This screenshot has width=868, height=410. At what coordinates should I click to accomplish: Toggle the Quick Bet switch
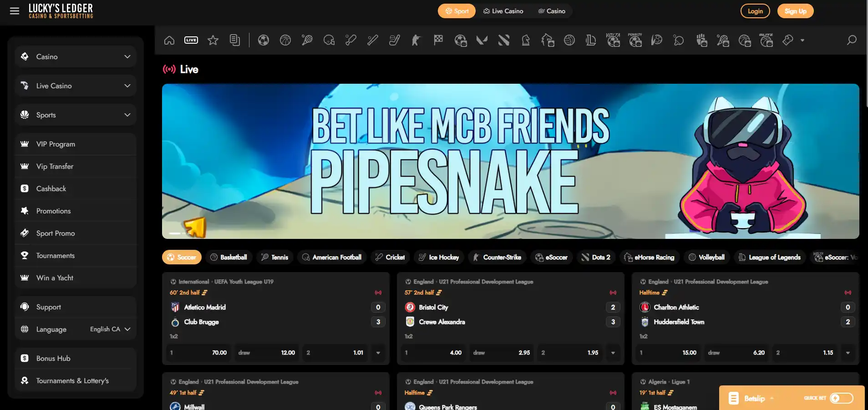pyautogui.click(x=842, y=398)
